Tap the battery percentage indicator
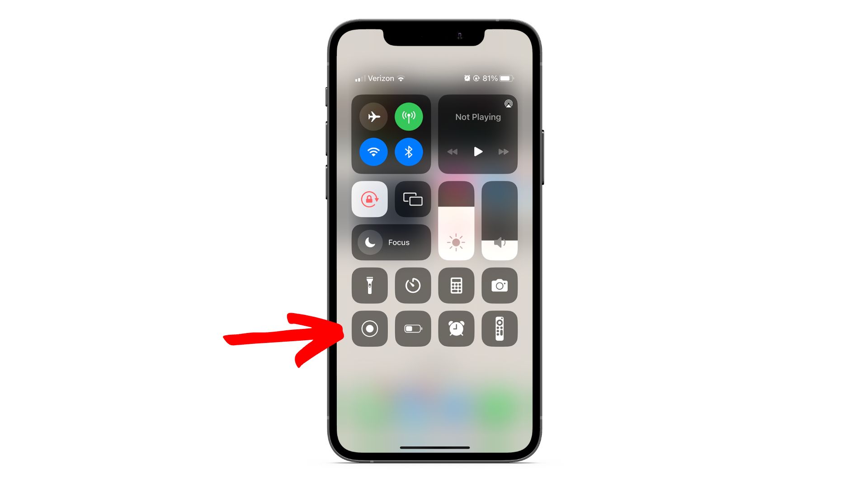This screenshot has height=488, width=868. (x=489, y=78)
